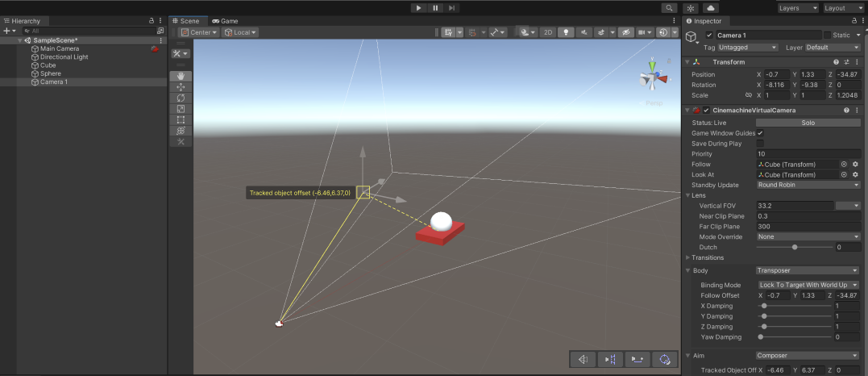Uncheck Game Window Guides checkbox
This screenshot has height=376, width=868.
click(x=760, y=132)
